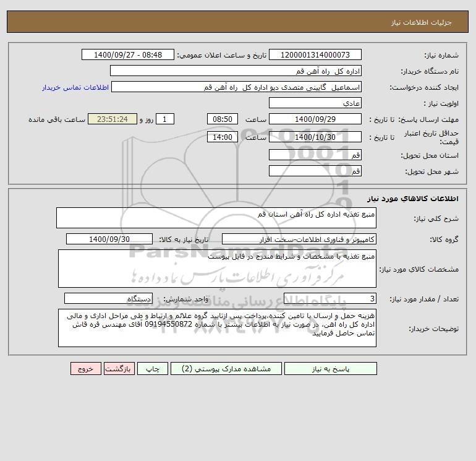
Task: Click label ایجاد کننده درخواست
Action: pyautogui.click(x=425, y=87)
